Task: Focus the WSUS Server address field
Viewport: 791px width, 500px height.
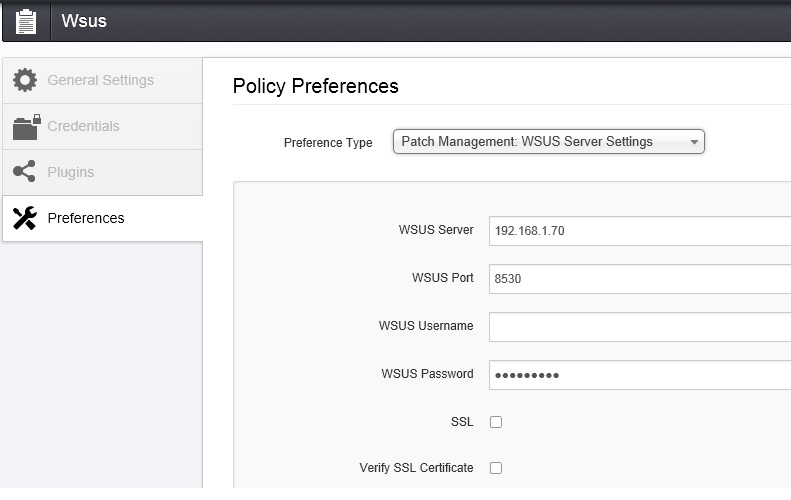Action: pyautogui.click(x=640, y=230)
